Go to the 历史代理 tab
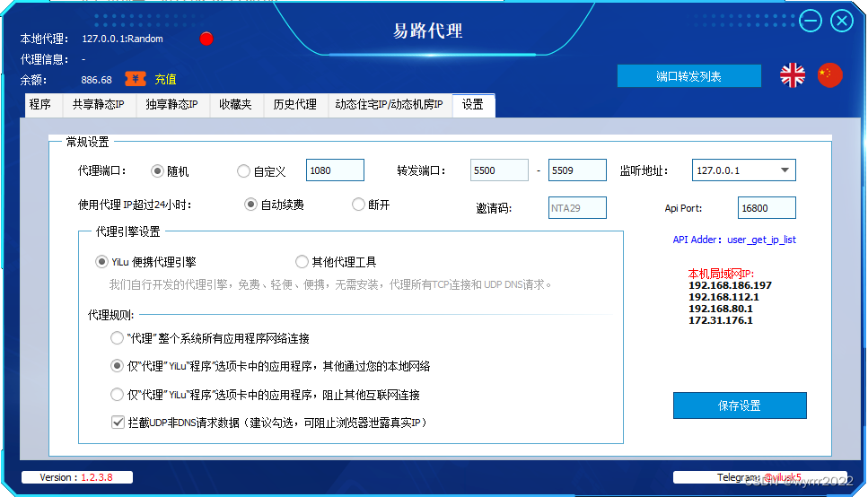The height and width of the screenshot is (497, 868). [x=295, y=105]
